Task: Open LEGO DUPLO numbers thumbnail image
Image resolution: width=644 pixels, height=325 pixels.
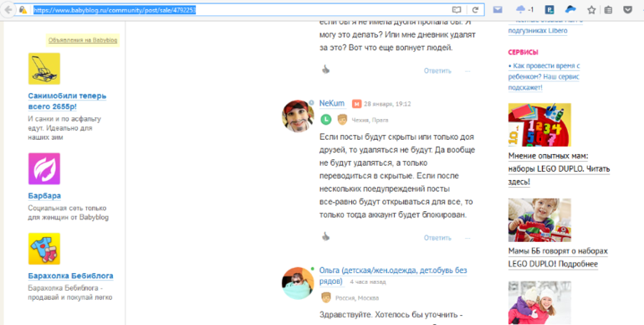Action: tap(539, 125)
